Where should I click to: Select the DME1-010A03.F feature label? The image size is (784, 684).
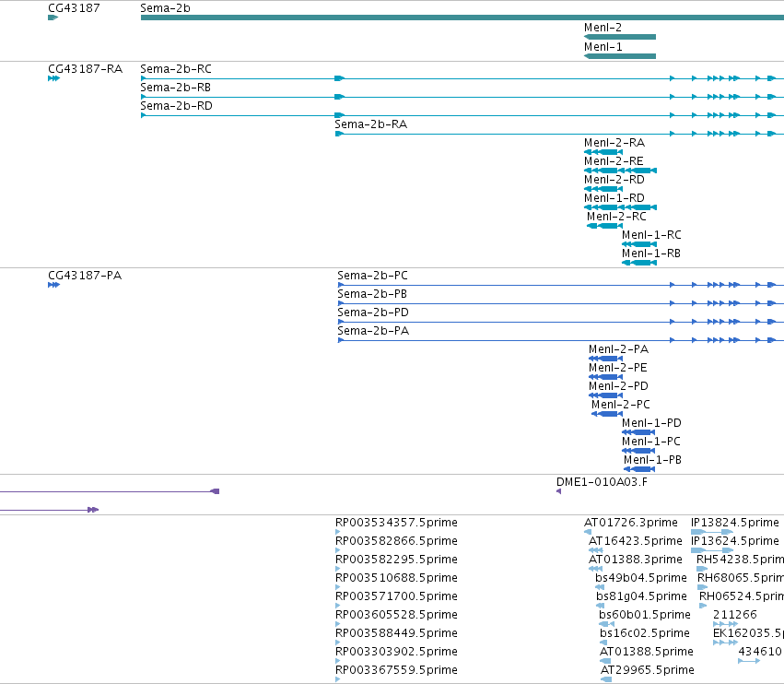click(602, 482)
